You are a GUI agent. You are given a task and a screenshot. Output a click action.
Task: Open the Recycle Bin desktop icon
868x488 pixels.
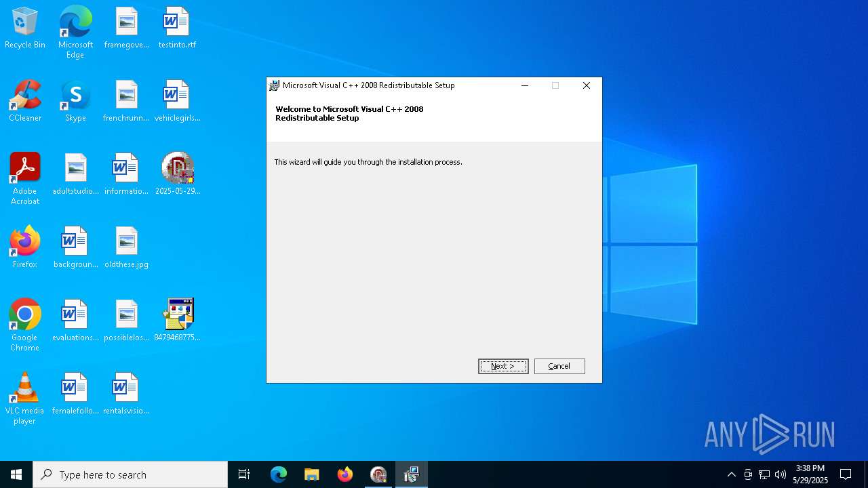25,28
